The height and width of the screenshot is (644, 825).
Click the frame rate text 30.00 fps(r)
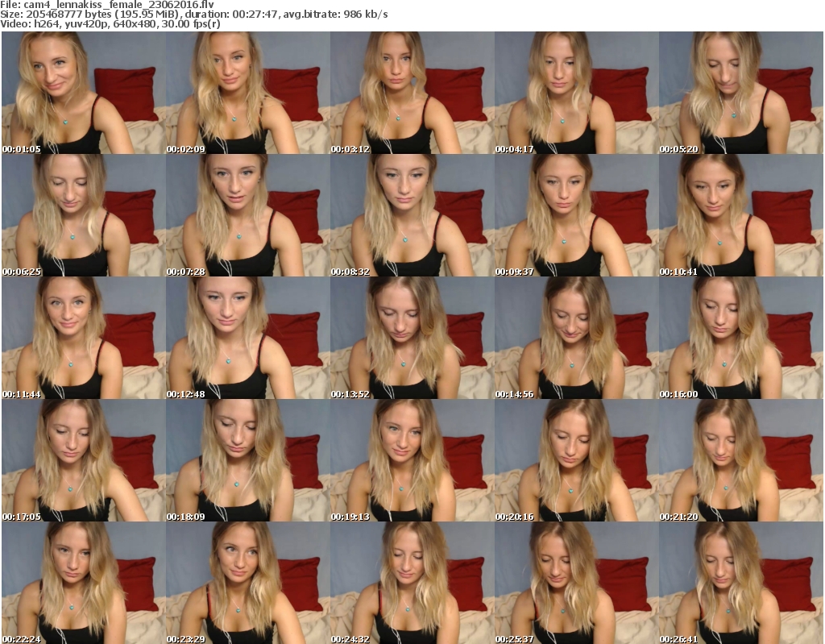(191, 23)
